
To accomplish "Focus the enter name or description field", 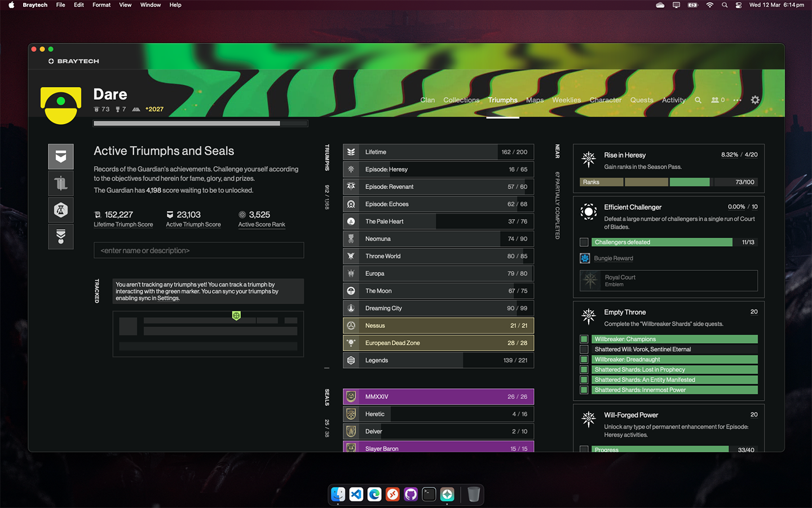I will click(198, 251).
